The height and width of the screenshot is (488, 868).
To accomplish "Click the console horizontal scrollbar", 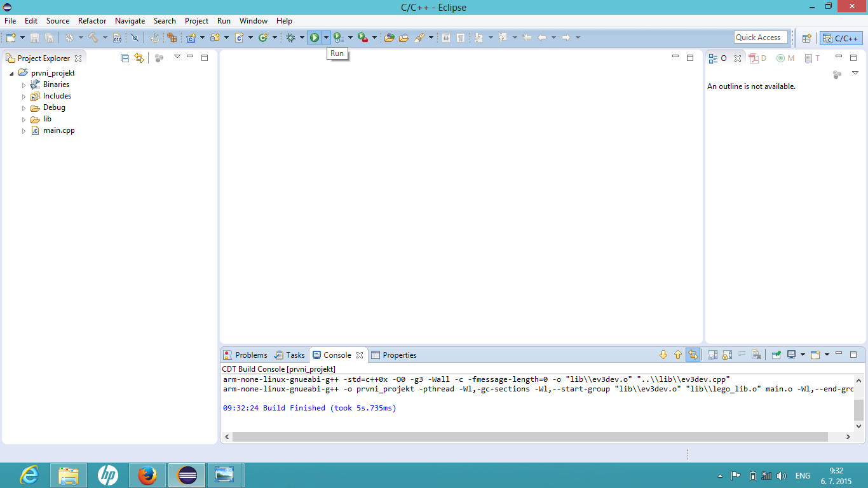I will [530, 437].
